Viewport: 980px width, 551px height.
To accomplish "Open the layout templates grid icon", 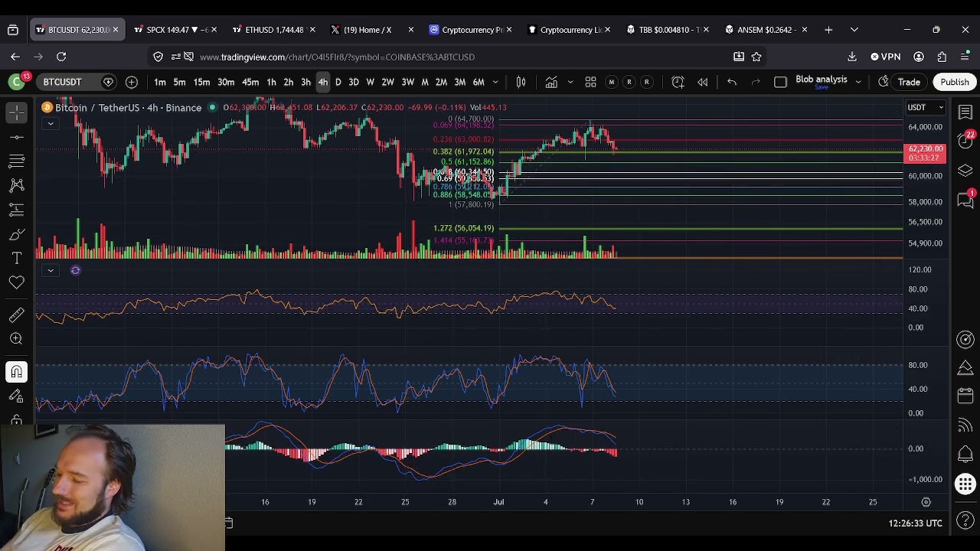I will [x=590, y=82].
